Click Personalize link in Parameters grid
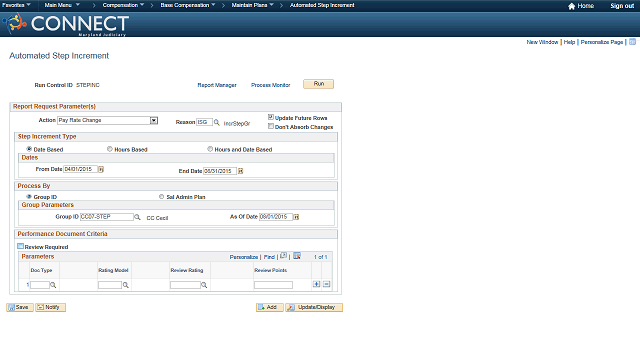This screenshot has height=360, width=640. pyautogui.click(x=244, y=257)
